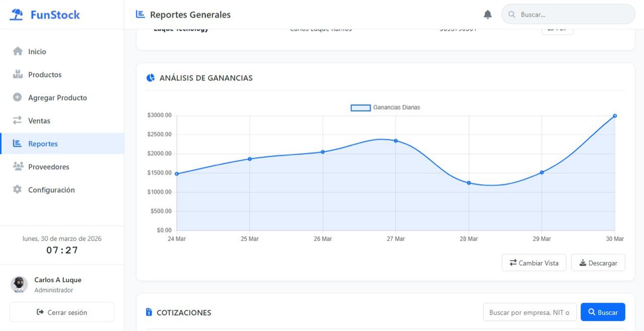Select the 28 Mar chart data point
644x331 pixels.
click(x=469, y=183)
